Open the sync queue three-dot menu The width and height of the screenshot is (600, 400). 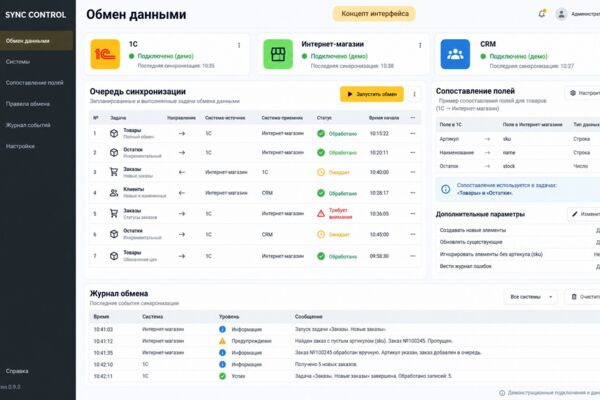(x=414, y=94)
